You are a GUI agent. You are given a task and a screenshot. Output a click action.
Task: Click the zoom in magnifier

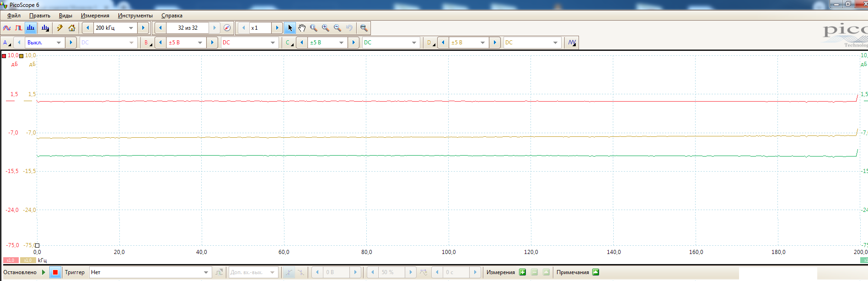326,28
